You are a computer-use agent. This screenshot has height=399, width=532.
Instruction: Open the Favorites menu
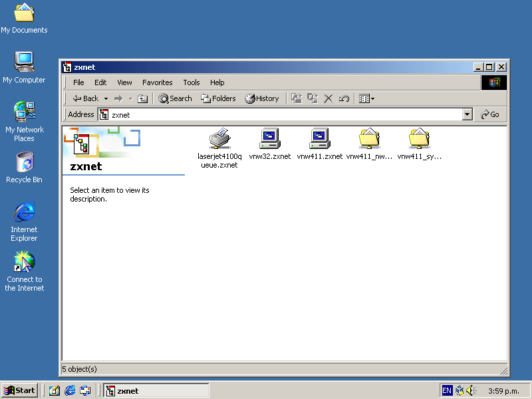(x=158, y=82)
